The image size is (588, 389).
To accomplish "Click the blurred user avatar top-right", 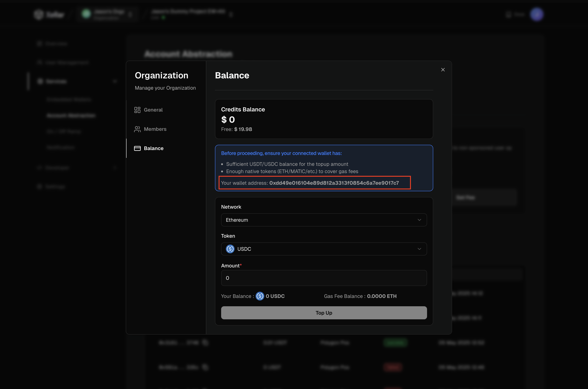I will pyautogui.click(x=537, y=14).
